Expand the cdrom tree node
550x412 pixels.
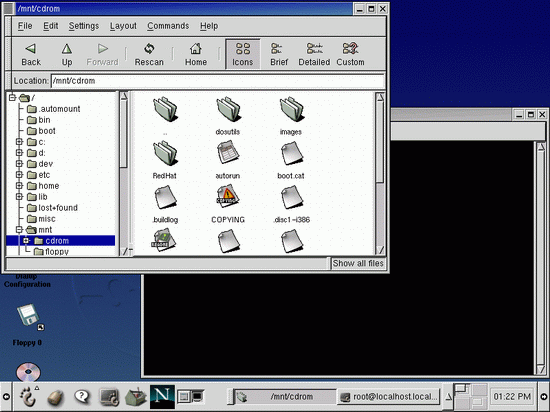[x=26, y=241]
